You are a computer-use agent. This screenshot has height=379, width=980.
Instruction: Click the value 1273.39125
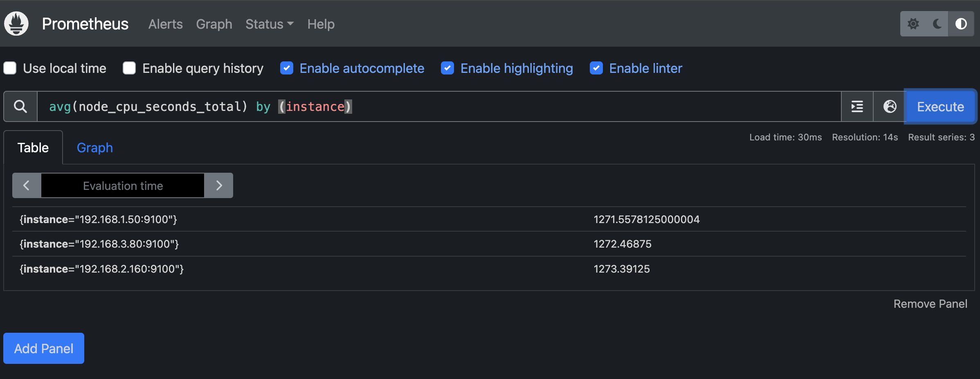pos(622,269)
